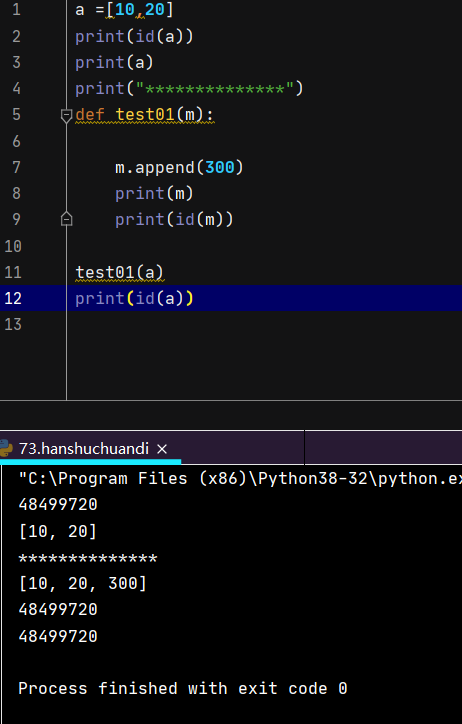Click line number 5 in gutter
This screenshot has height=724, width=462.
coord(16,114)
